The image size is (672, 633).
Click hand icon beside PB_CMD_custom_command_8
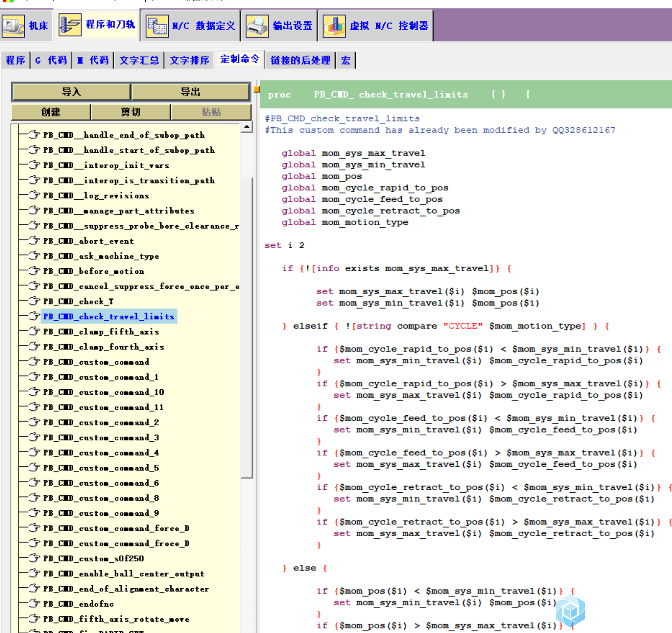click(x=34, y=498)
